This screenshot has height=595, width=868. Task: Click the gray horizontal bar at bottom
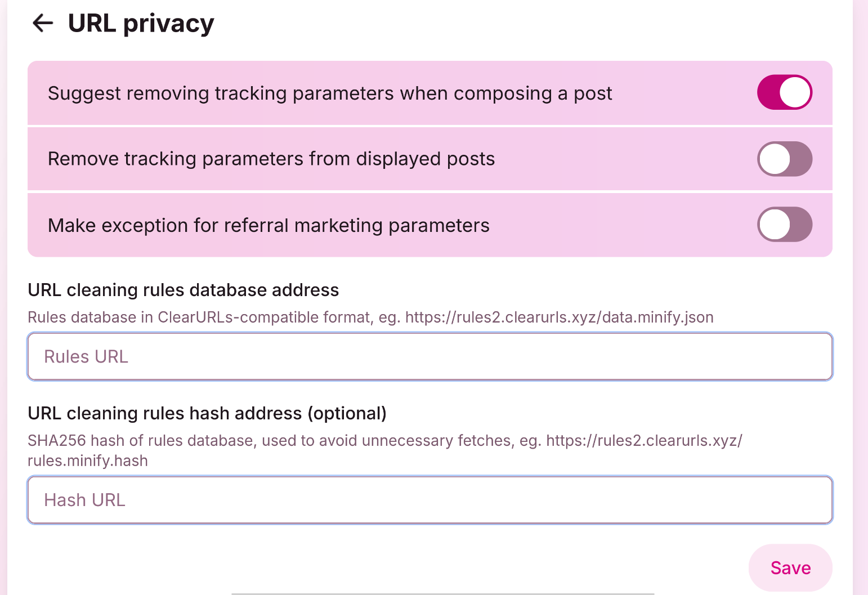coord(443,593)
